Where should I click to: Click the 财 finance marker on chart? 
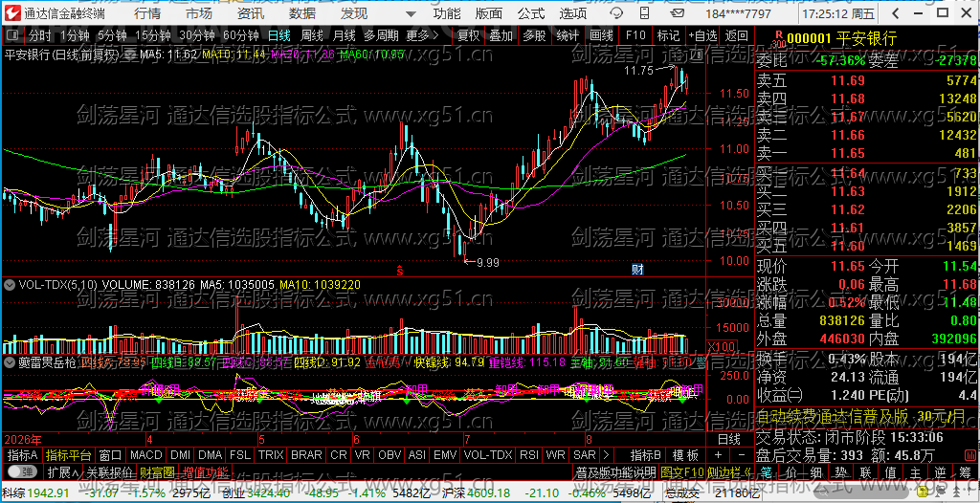pyautogui.click(x=637, y=270)
